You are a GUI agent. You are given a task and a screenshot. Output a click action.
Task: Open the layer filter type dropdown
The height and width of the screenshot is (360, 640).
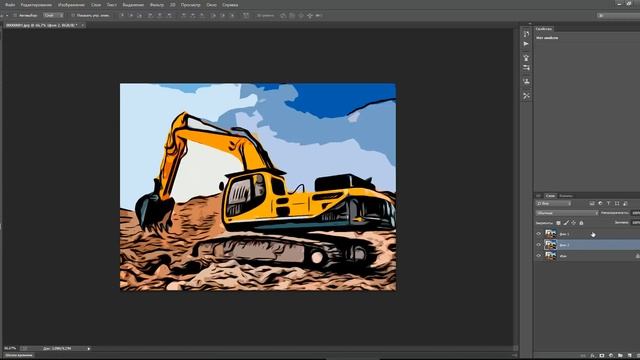tap(553, 203)
